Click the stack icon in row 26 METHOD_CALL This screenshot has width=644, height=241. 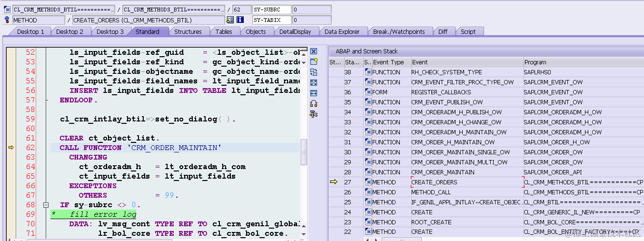(x=368, y=192)
